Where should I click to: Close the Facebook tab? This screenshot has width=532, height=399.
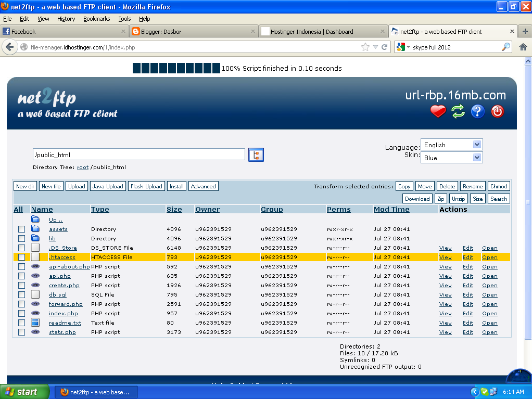pos(123,31)
